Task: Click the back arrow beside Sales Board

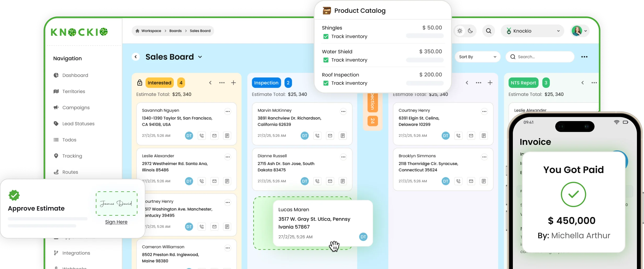Action: pyautogui.click(x=136, y=57)
